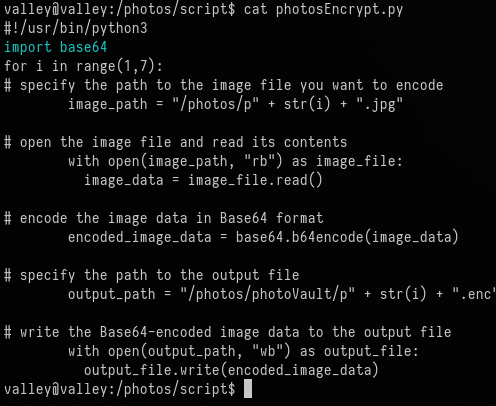Click the '".jpg"' string literal
The height and width of the screenshot is (406, 496).
(x=379, y=104)
